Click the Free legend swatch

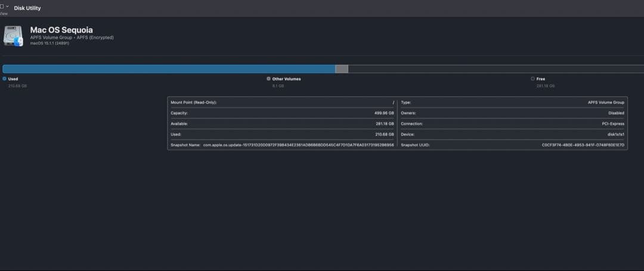tap(532, 79)
